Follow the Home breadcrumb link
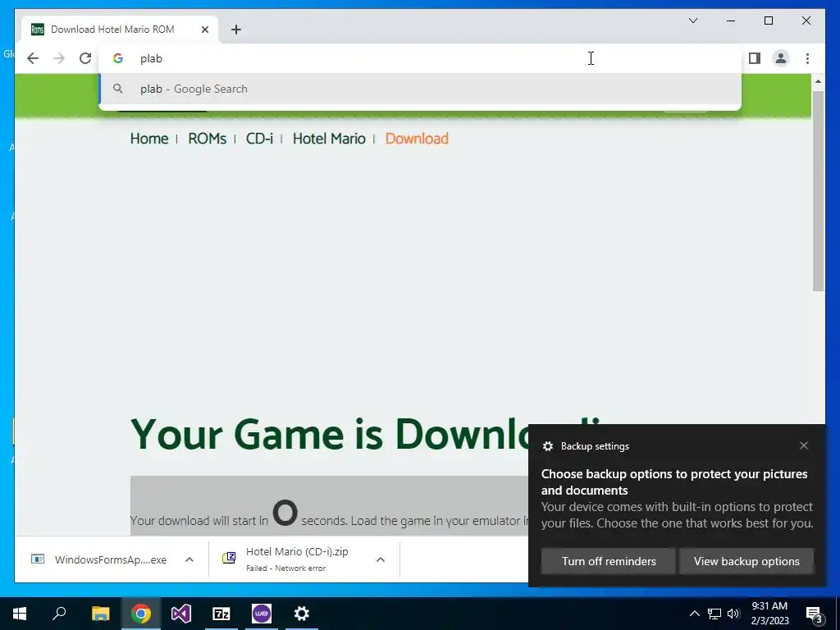 (x=149, y=139)
